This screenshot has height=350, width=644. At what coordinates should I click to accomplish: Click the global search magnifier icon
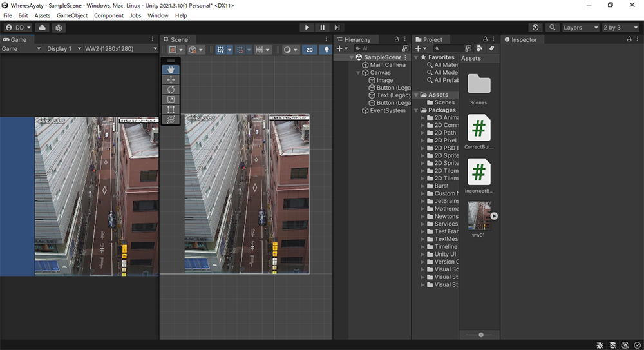coord(552,28)
